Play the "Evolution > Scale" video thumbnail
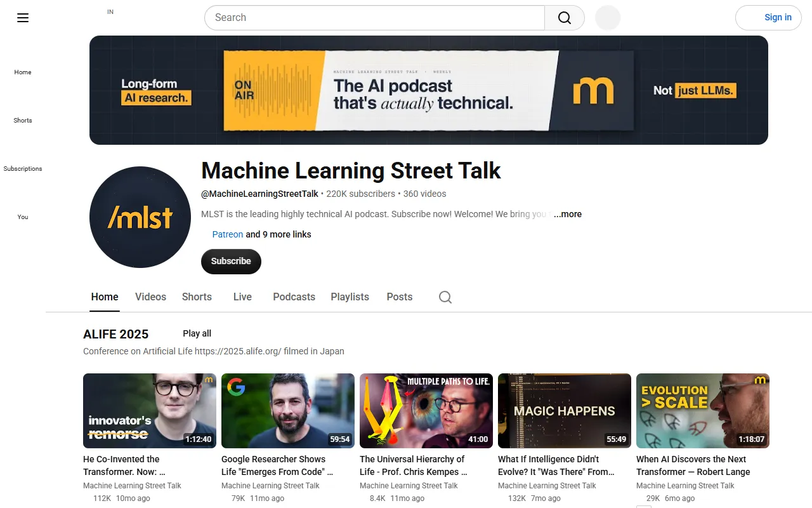Viewport: 812px width, 508px height. click(x=703, y=411)
